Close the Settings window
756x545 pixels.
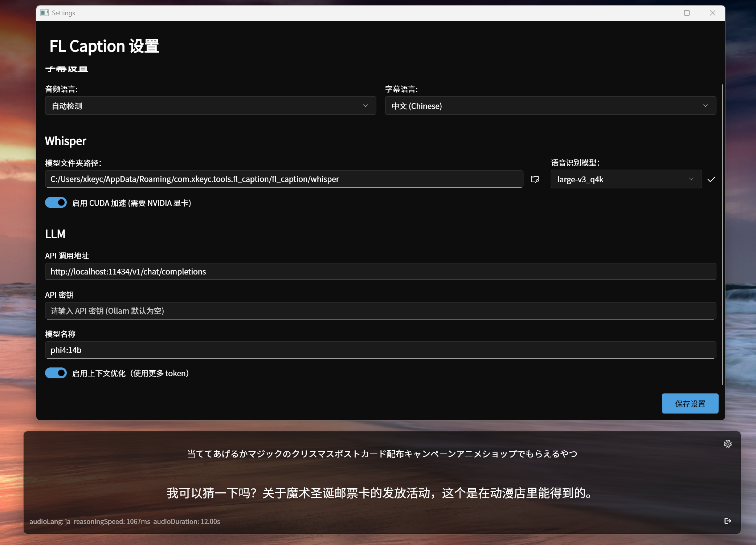coord(712,13)
